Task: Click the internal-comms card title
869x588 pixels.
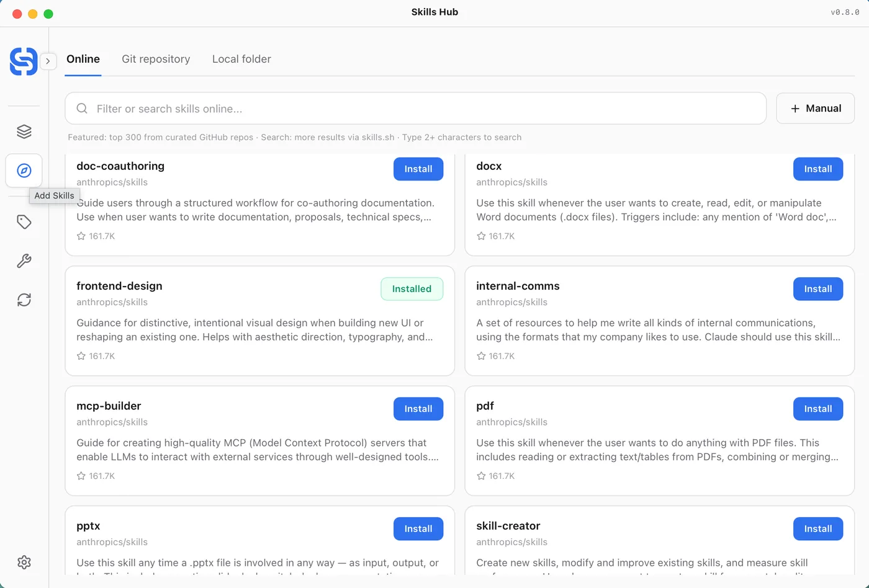Action: pyautogui.click(x=518, y=286)
